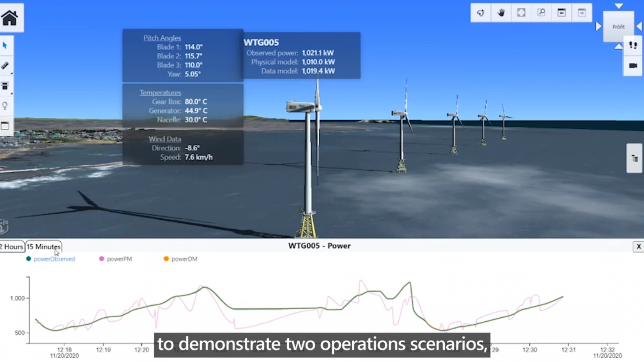Switch chart to 2 Hours range
Screen dimensions: 644x362
pos(12,247)
